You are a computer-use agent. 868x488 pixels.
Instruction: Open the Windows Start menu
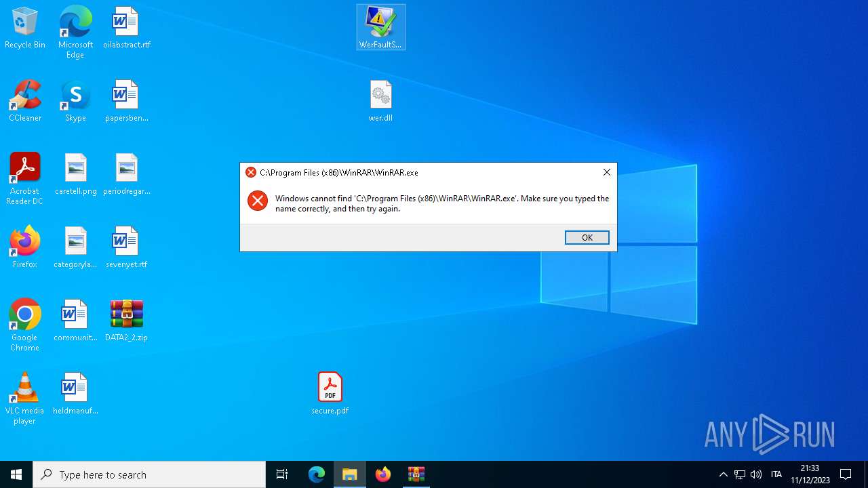coord(16,474)
